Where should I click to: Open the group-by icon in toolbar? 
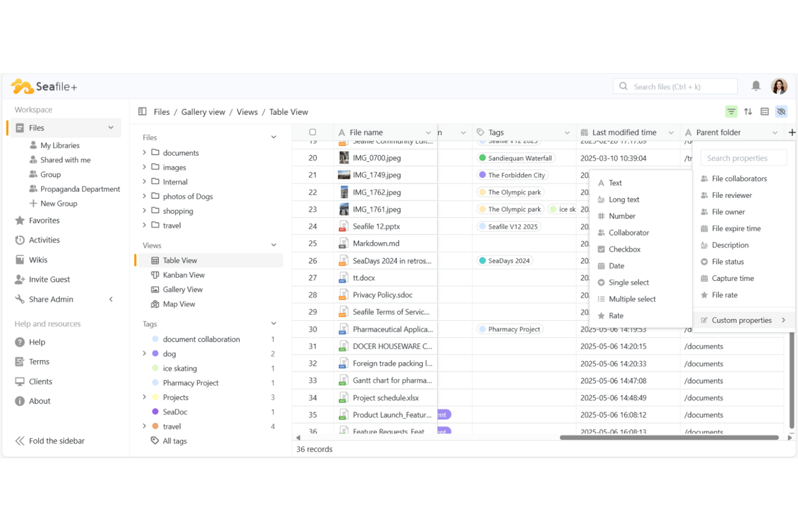tap(765, 112)
